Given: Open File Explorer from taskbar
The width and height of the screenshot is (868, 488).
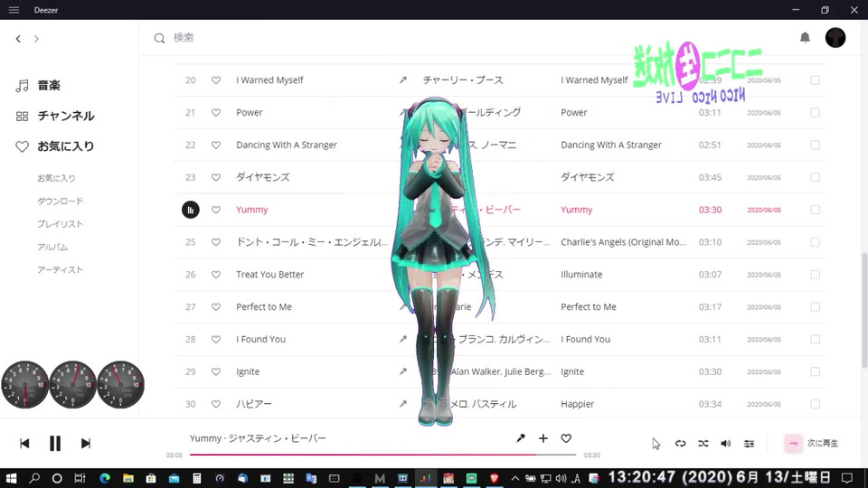Looking at the screenshot, I should click(127, 478).
